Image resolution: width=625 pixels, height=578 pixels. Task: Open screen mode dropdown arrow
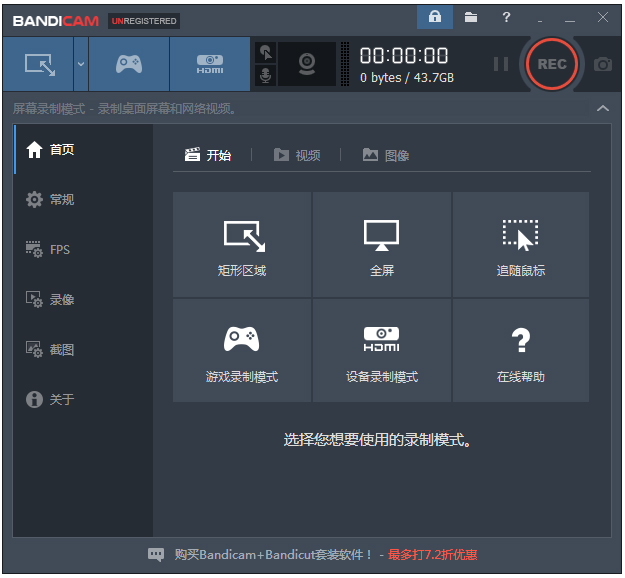coord(81,64)
